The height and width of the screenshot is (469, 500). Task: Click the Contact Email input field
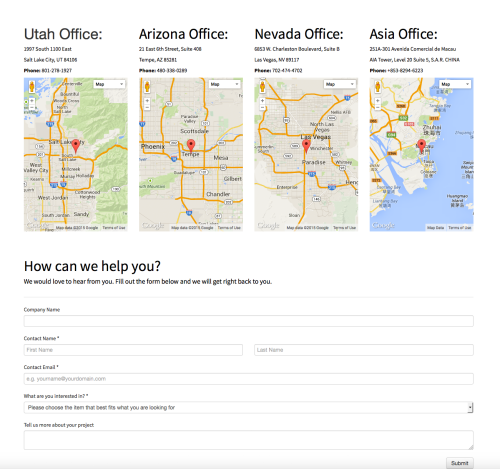(249, 379)
